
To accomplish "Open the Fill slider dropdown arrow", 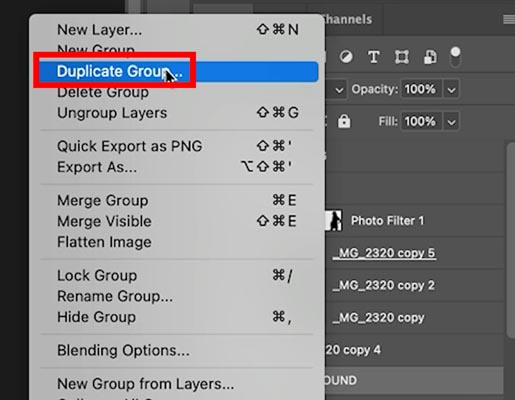I will click(451, 121).
